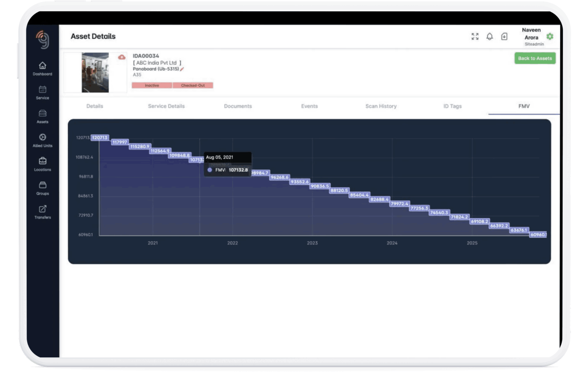Open Locations briefcase icon

[42, 161]
